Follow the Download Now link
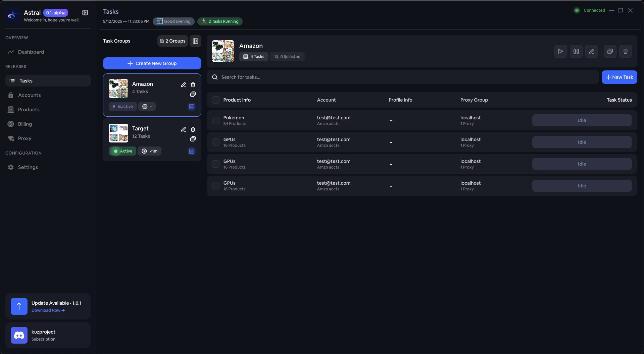Image resolution: width=644 pixels, height=354 pixels. click(x=48, y=310)
